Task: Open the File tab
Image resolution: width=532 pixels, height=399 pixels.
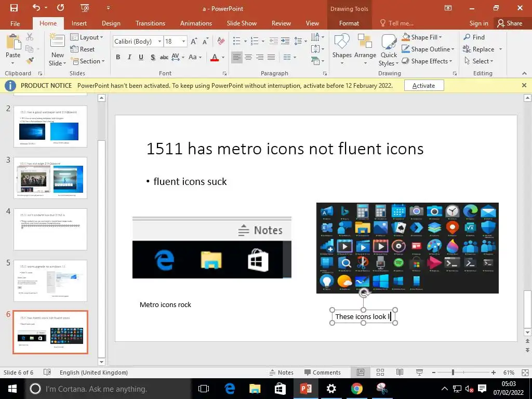Action: 15,23
